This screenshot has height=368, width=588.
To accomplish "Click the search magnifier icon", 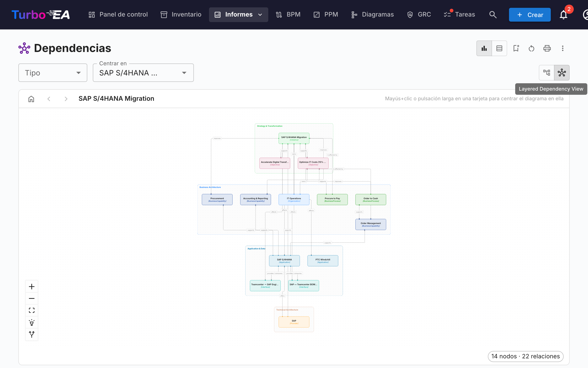I will (493, 14).
